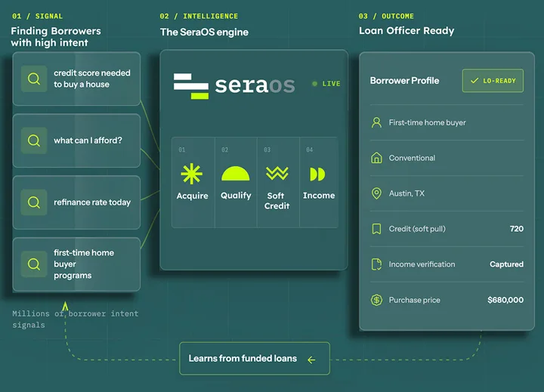Select the Qualify half-circle icon
Screen dimensions: 544x392
pyautogui.click(x=236, y=174)
